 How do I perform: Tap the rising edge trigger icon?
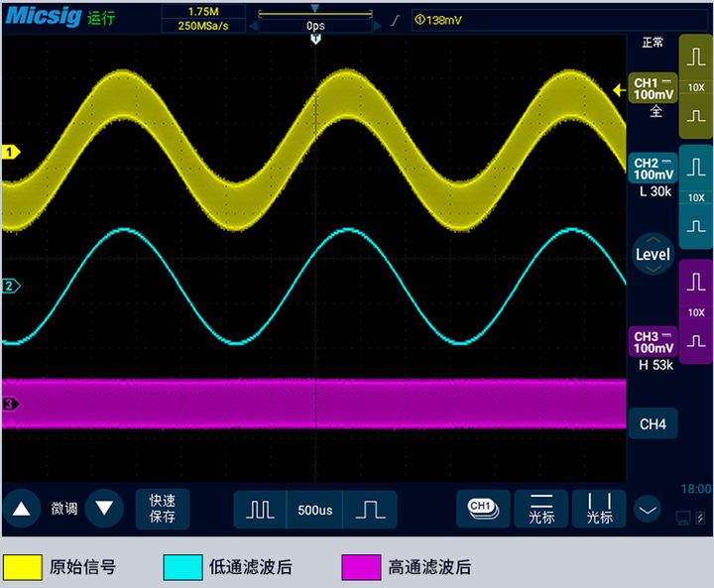tap(396, 21)
